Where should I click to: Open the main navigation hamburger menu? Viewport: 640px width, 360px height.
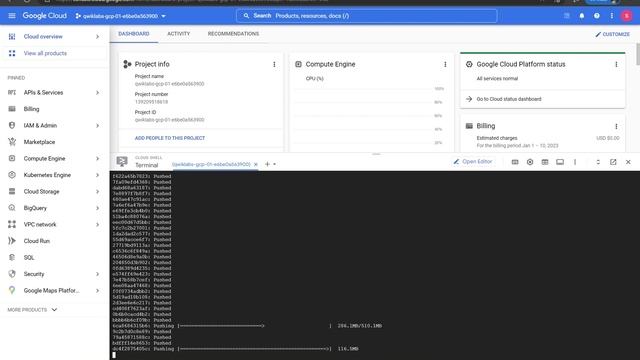[x=12, y=16]
